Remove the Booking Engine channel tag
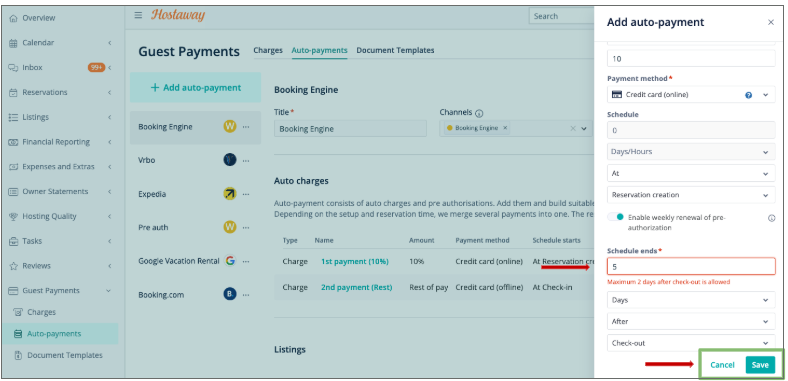The height and width of the screenshot is (381, 788). [505, 128]
